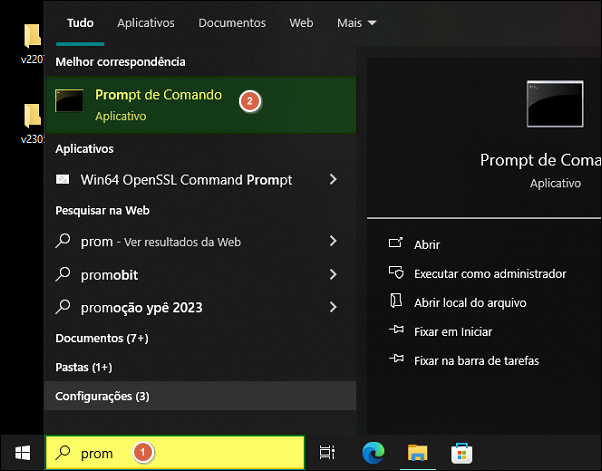Image resolution: width=602 pixels, height=471 pixels.
Task: Click the search icon beside 'promoção ypê 2023'
Action: 63,307
